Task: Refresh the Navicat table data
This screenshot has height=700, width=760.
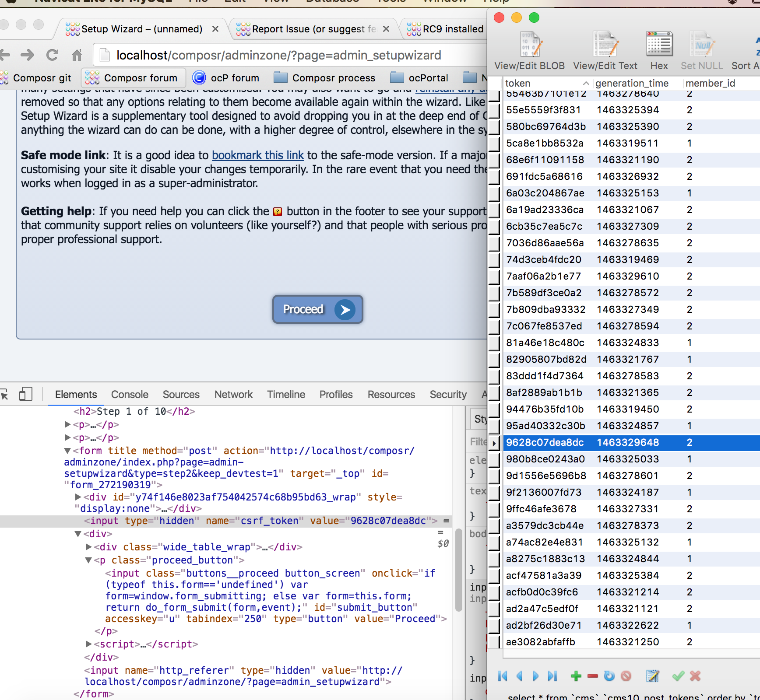Action: (609, 676)
